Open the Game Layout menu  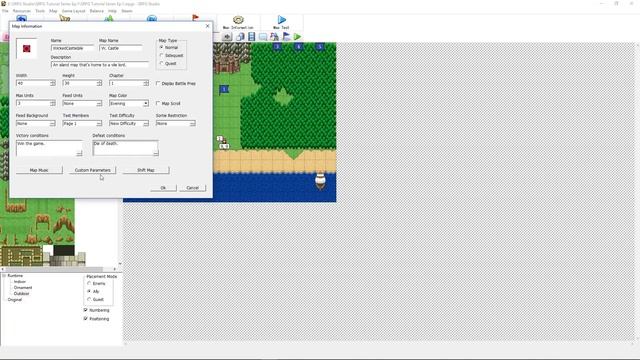[x=73, y=11]
